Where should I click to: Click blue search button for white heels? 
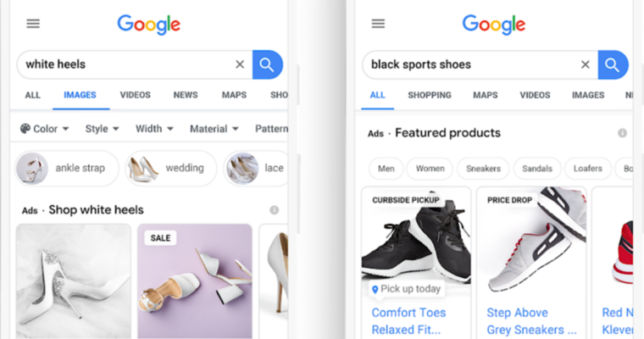point(268,64)
